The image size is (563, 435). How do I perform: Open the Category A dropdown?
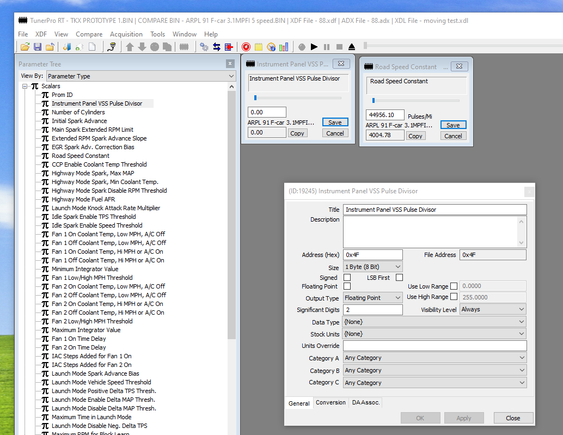point(435,357)
